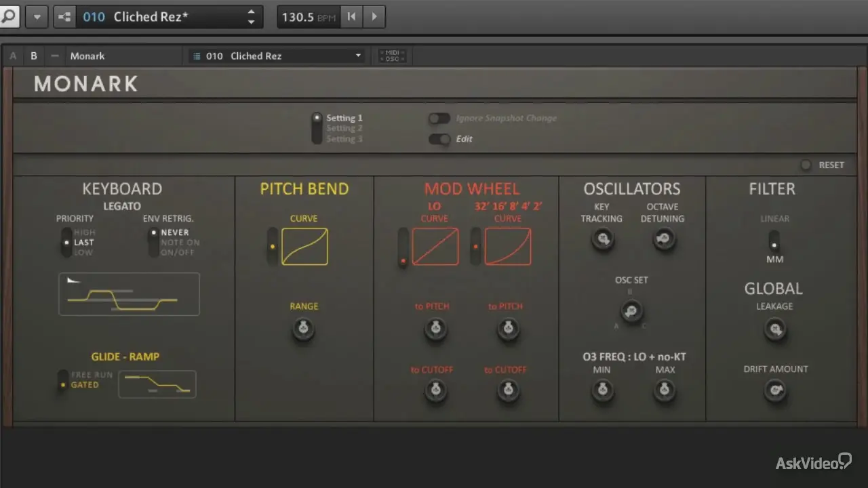Set keyboard priority to HIGH
Viewport: 868px width, 488px height.
tap(85, 232)
